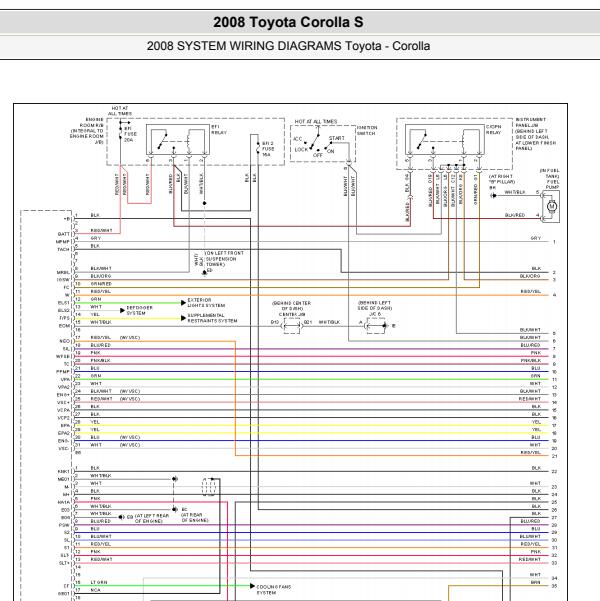
Task: Select the F/PS terminal label
Action: 64,318
